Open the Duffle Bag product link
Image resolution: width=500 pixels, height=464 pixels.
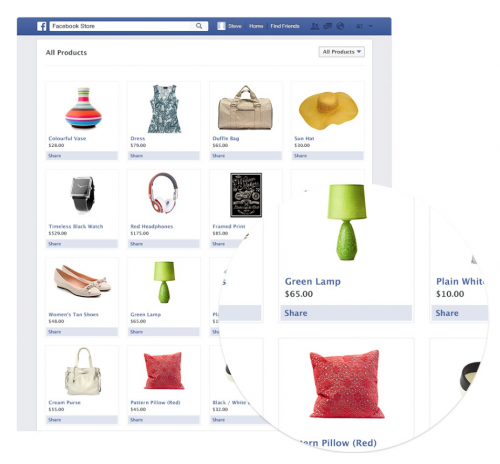(x=226, y=138)
